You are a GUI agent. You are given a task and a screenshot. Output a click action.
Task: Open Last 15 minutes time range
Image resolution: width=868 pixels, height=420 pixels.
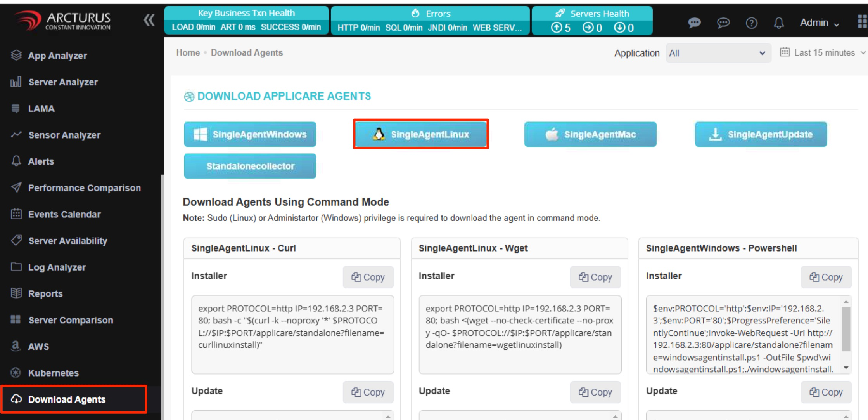823,53
